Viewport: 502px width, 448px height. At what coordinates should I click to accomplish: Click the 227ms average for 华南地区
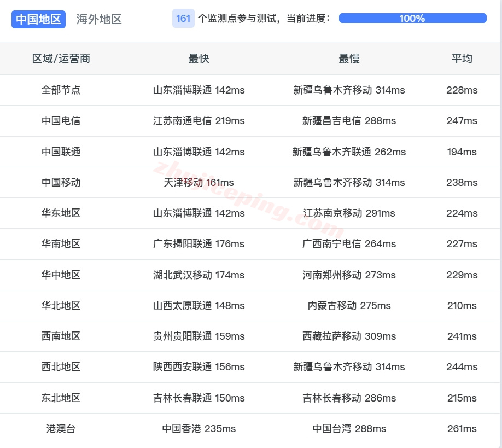[462, 244]
